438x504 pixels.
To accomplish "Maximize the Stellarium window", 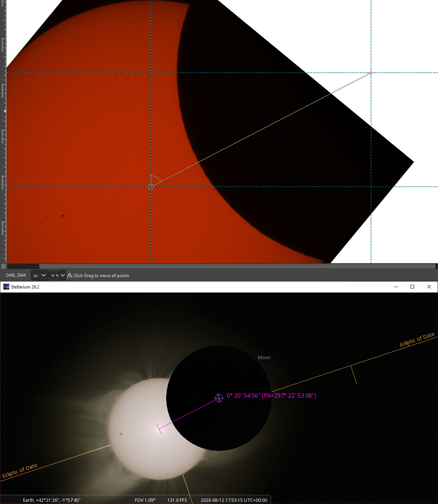I will 412,287.
